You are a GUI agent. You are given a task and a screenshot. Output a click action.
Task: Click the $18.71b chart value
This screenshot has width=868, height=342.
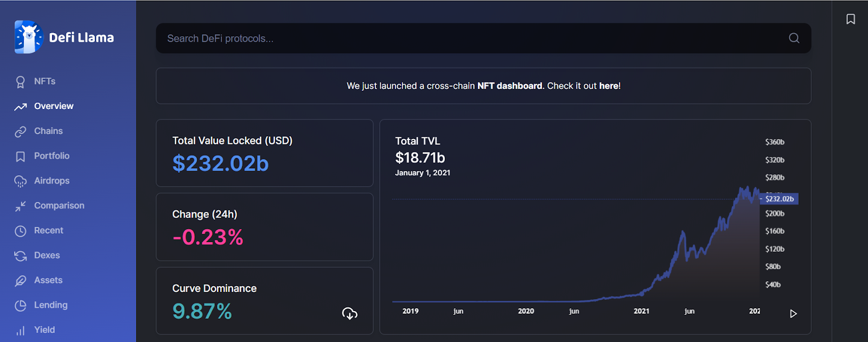point(420,158)
